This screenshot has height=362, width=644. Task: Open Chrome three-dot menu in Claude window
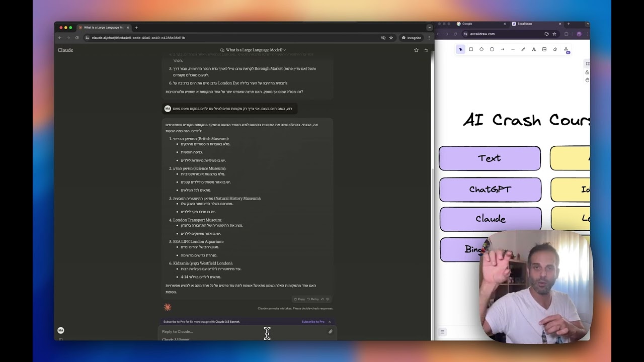429,38
